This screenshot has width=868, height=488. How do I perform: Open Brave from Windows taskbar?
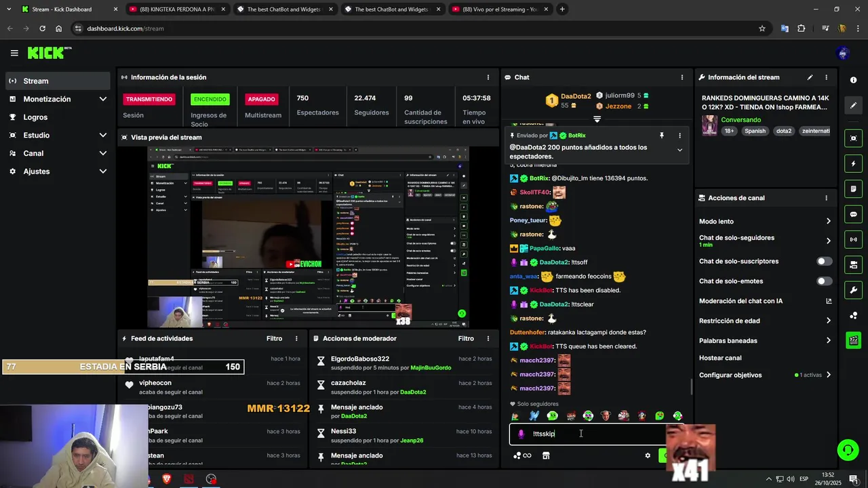(167, 479)
